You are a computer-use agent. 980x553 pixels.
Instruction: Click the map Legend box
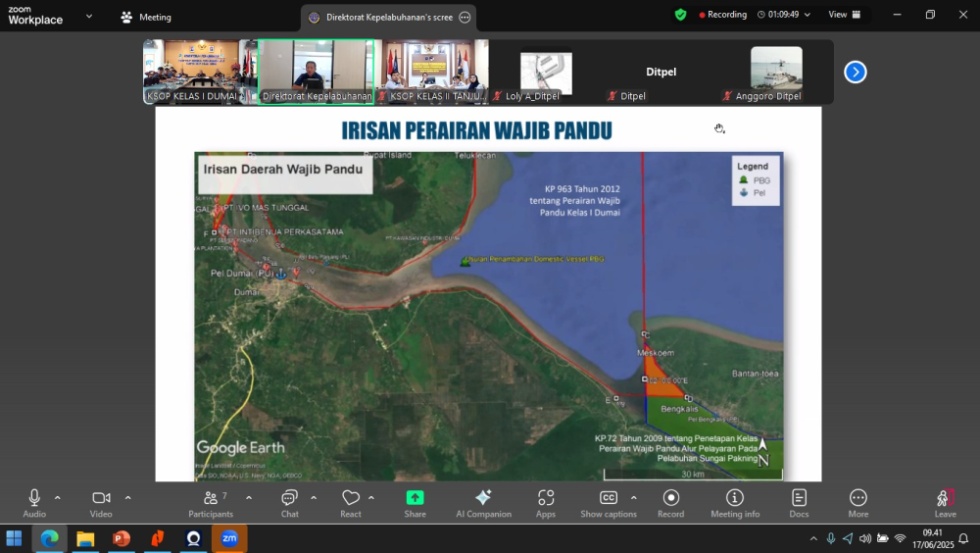pos(756,180)
